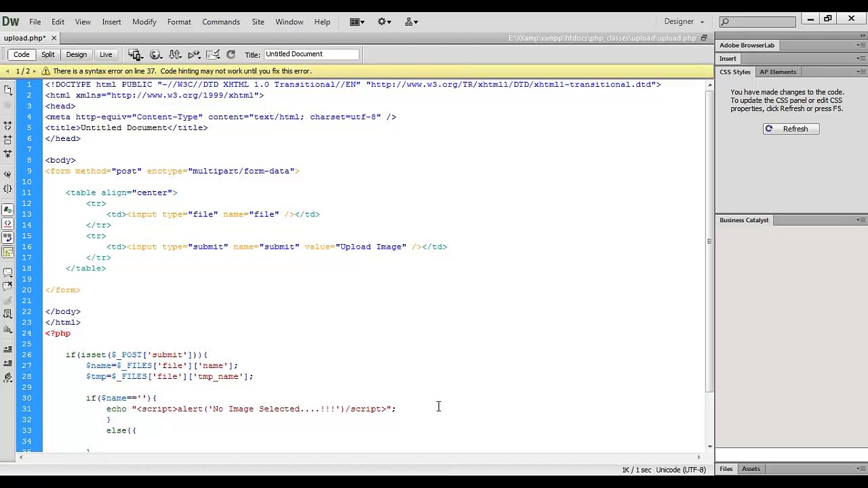Open Adobe BrowserLab panel options menu
The height and width of the screenshot is (488, 868).
861,45
